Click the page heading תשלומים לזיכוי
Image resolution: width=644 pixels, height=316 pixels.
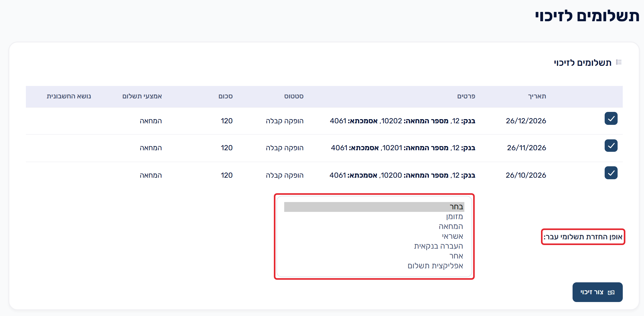click(587, 16)
